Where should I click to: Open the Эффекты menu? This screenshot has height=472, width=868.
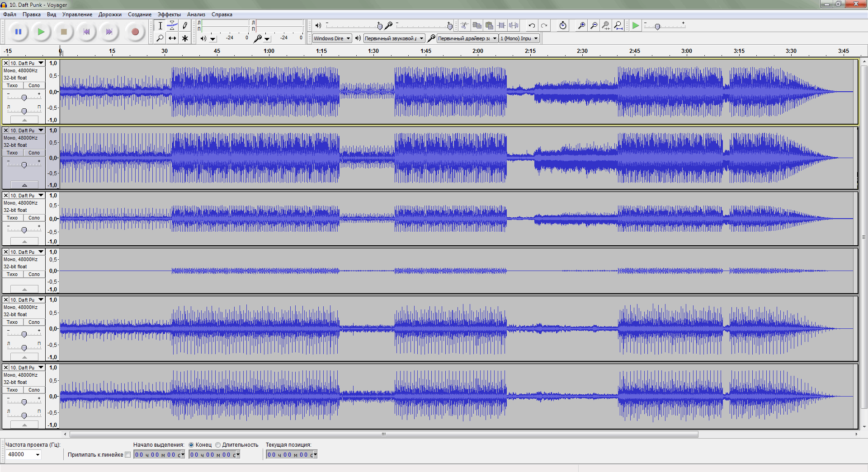coord(169,14)
